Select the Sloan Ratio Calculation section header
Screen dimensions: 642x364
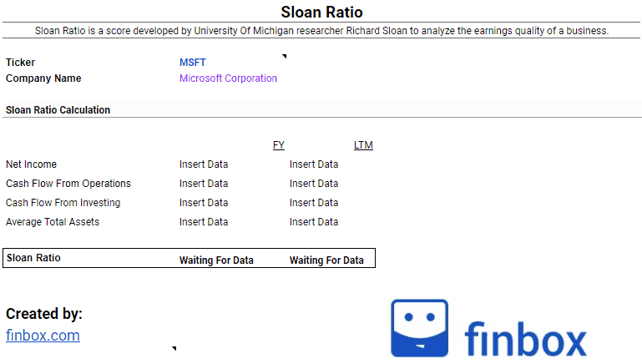click(58, 110)
